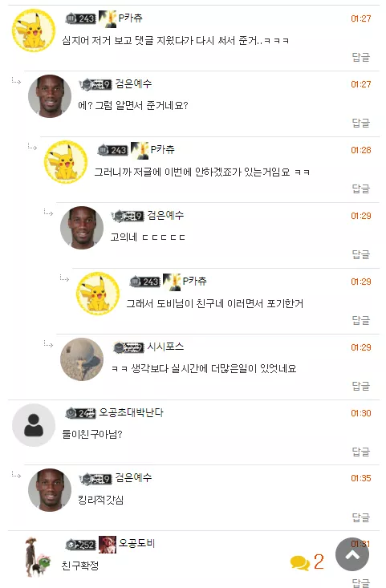The height and width of the screenshot is (588, 386).
Task: Tap the scroll-to-top arrow button
Action: click(351, 554)
